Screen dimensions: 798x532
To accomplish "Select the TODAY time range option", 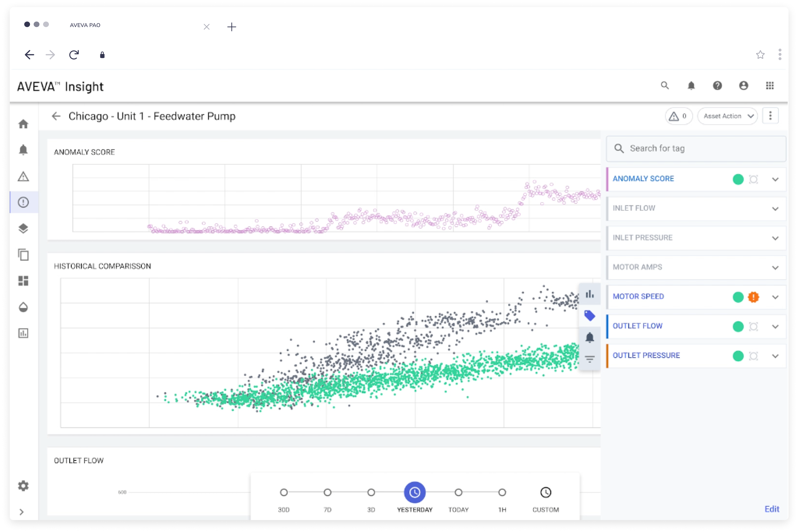I will [x=458, y=492].
